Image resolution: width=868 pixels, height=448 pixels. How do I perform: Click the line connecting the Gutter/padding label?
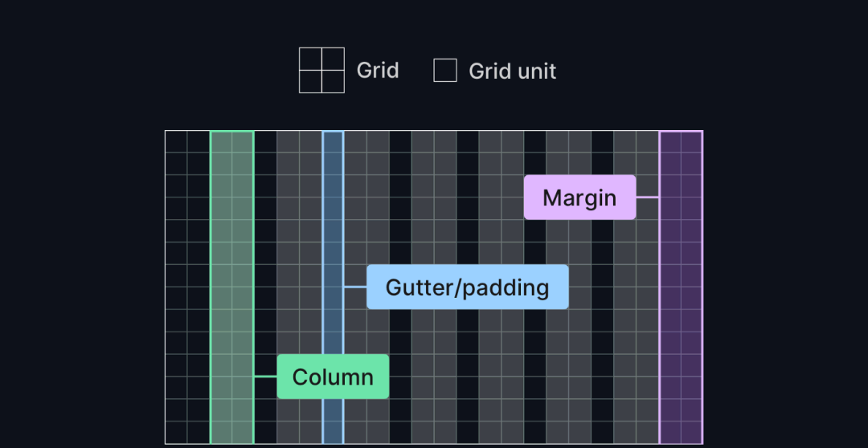pos(355,287)
